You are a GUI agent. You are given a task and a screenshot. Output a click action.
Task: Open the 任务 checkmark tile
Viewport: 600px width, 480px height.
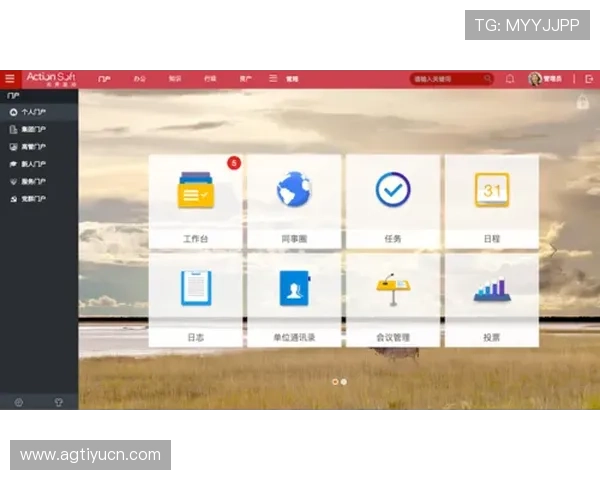pos(393,201)
